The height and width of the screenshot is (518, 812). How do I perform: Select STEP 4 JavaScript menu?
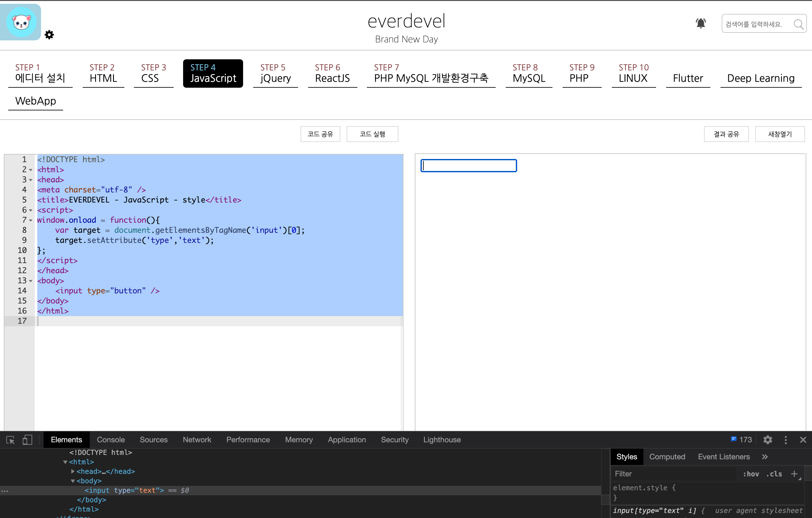(213, 73)
